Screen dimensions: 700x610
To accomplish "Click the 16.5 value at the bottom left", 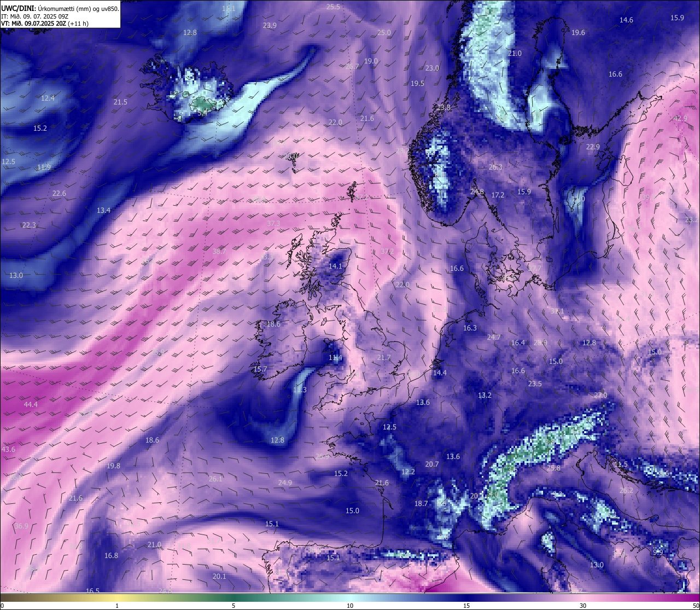I will pos(93,591).
